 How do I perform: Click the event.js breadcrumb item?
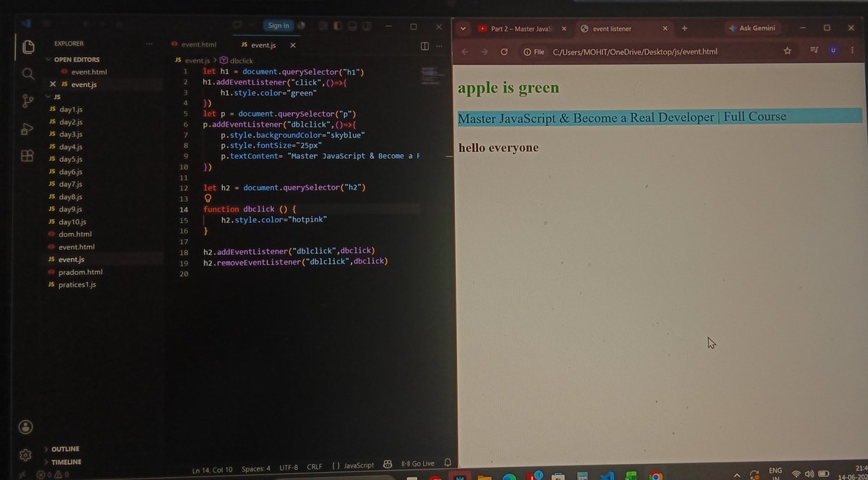coord(192,61)
